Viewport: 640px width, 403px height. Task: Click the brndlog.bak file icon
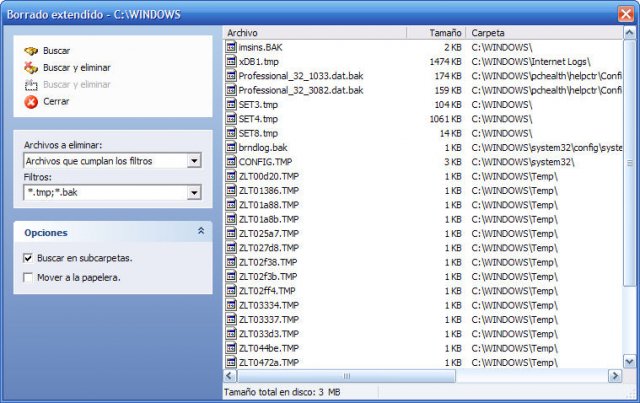pyautogui.click(x=231, y=147)
